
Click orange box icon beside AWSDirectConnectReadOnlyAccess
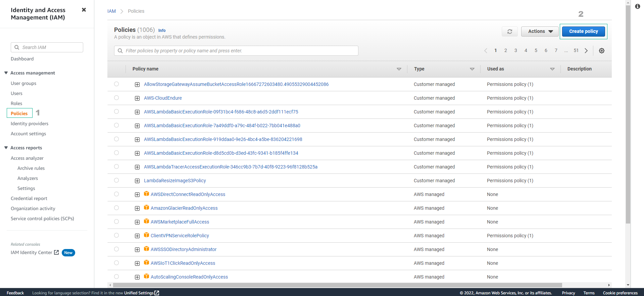(x=146, y=194)
